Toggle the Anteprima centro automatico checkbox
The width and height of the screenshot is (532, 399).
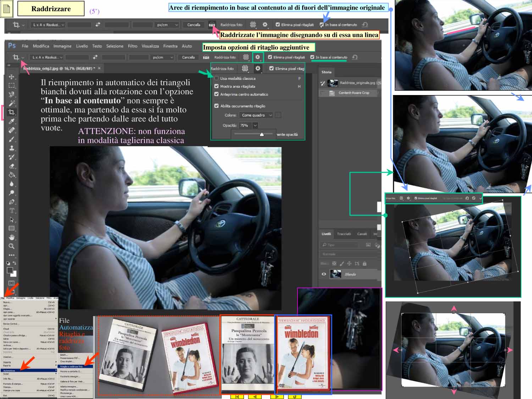tap(216, 94)
